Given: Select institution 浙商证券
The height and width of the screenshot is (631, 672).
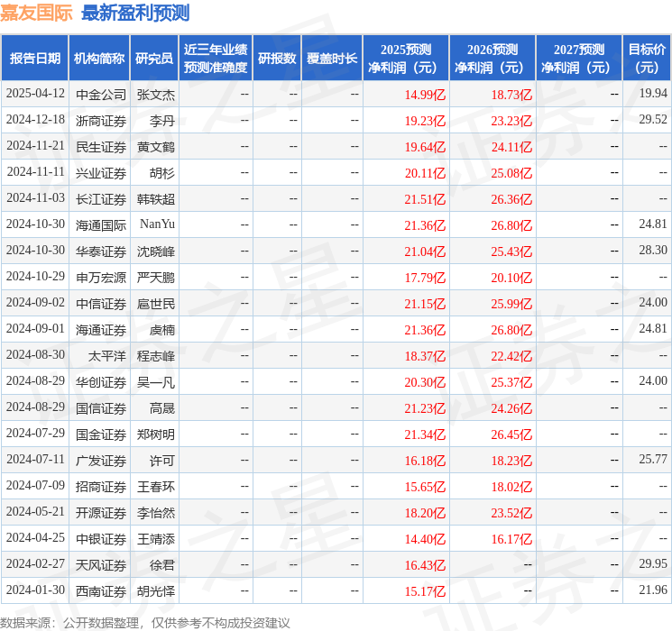Looking at the screenshot, I should (x=101, y=121).
